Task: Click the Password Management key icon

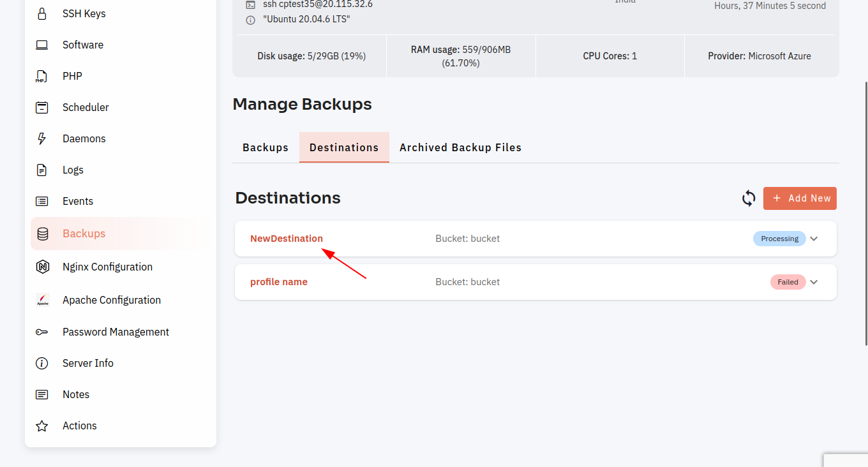Action: point(42,332)
